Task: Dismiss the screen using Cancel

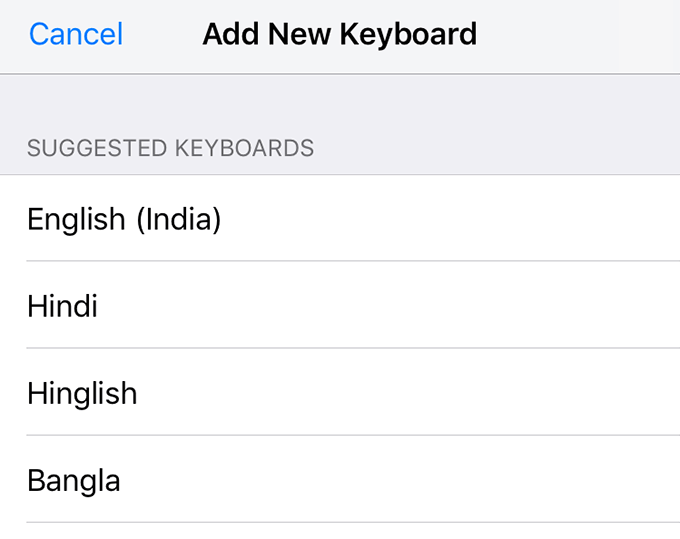Action: 76,35
